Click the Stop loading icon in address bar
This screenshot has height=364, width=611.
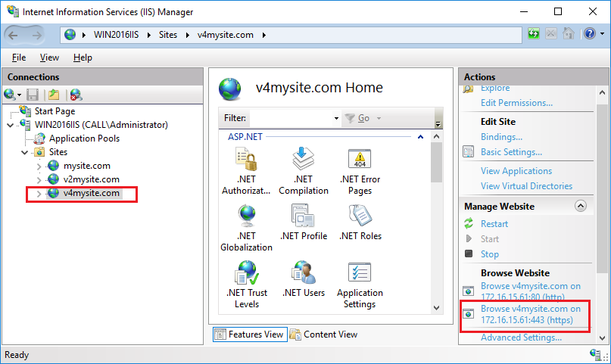pos(551,34)
